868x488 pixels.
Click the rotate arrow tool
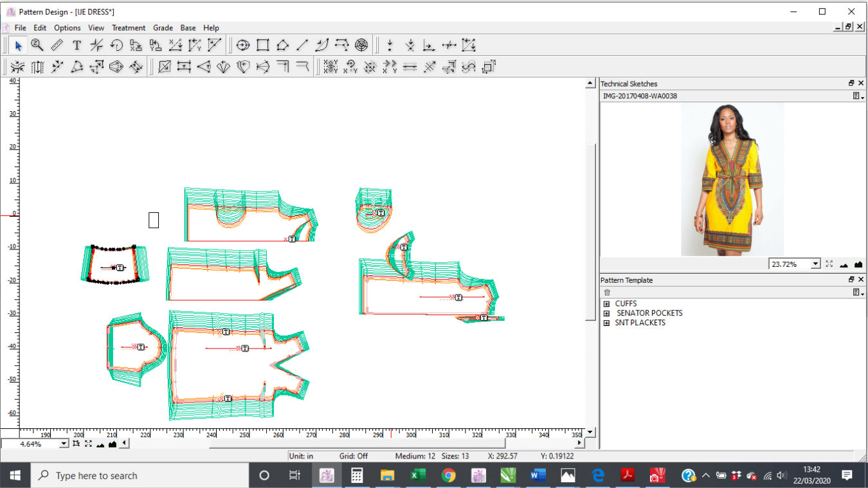(x=116, y=45)
